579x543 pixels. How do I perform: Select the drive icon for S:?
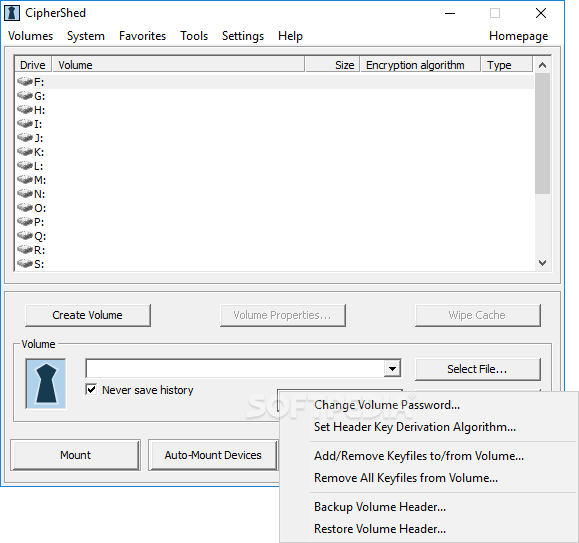point(25,264)
